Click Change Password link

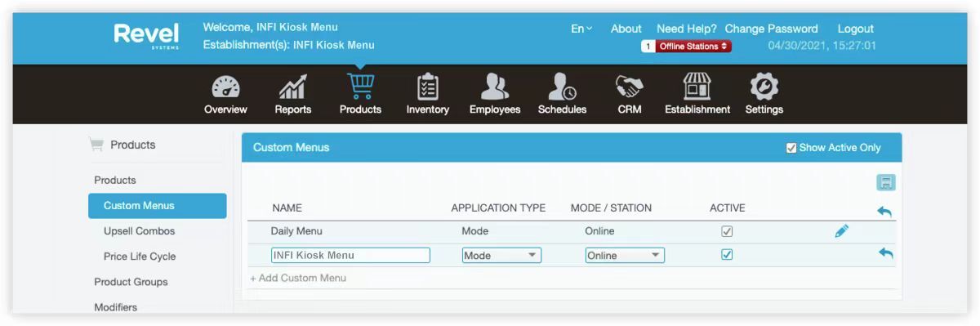(x=771, y=29)
